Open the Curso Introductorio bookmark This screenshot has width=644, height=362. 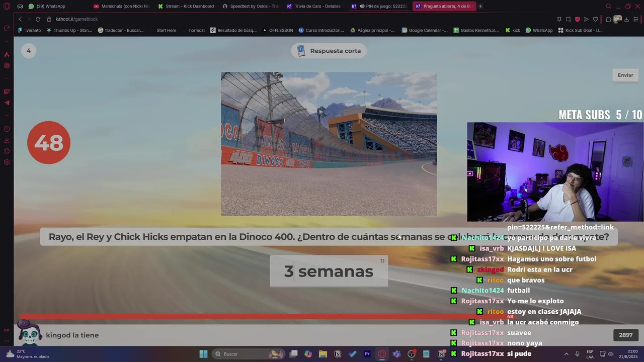pos(321,30)
